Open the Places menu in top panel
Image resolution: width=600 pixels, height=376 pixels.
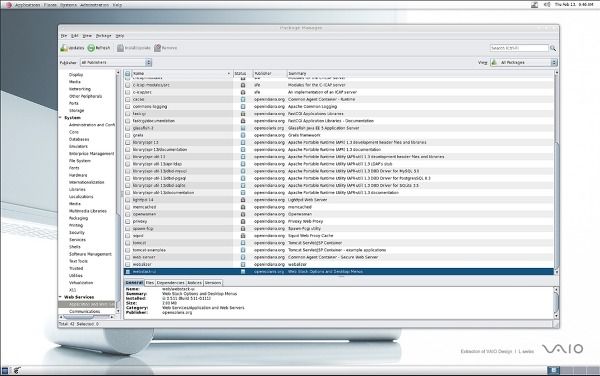point(51,5)
